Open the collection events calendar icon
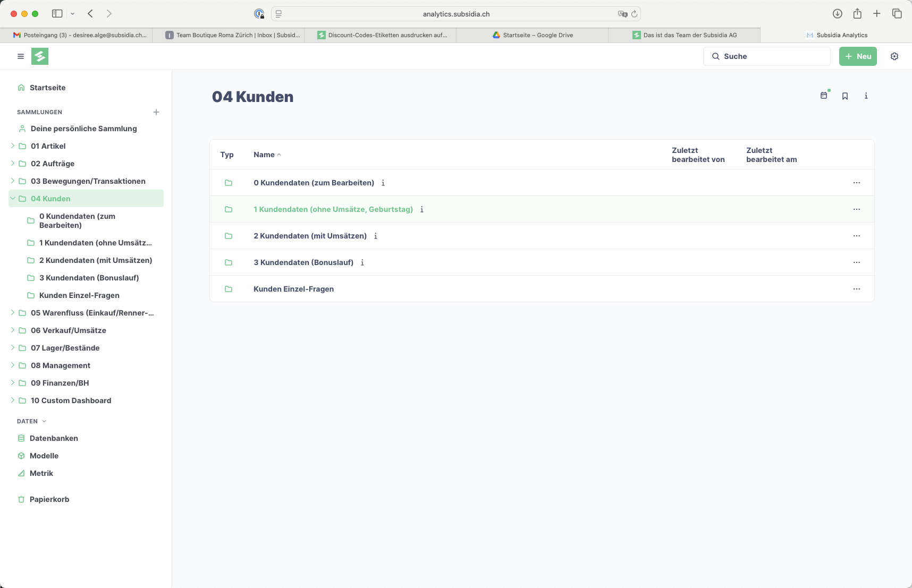Screen dimensions: 912x588 point(824,96)
